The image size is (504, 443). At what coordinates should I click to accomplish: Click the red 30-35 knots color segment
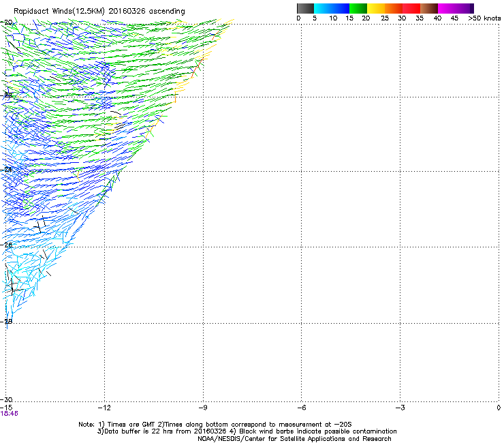[411, 8]
